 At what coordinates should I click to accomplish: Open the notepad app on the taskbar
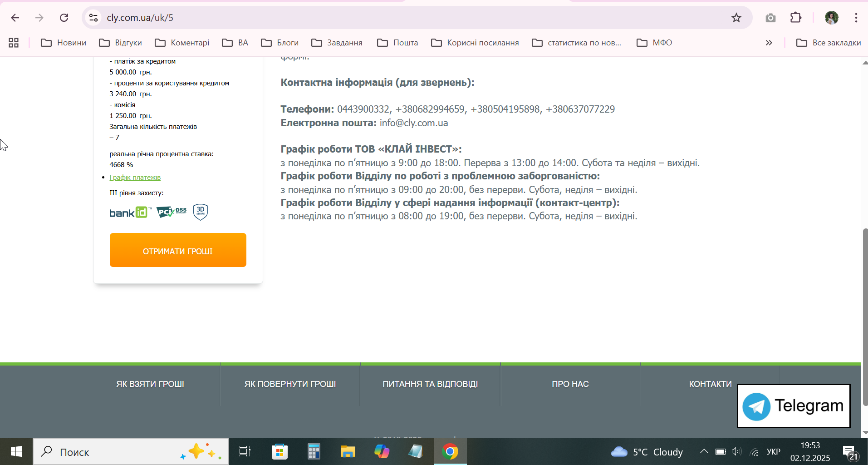[x=416, y=451]
